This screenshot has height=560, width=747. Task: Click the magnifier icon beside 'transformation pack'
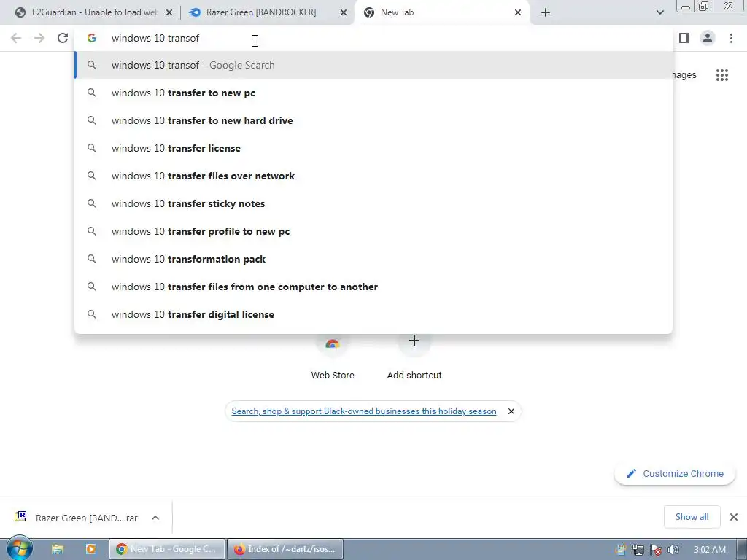click(92, 259)
